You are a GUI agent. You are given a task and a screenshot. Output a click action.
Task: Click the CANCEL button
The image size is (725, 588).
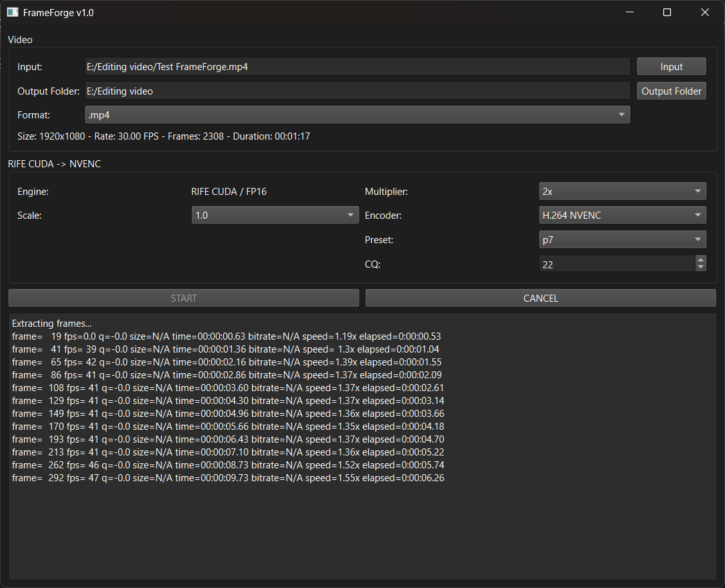point(540,298)
